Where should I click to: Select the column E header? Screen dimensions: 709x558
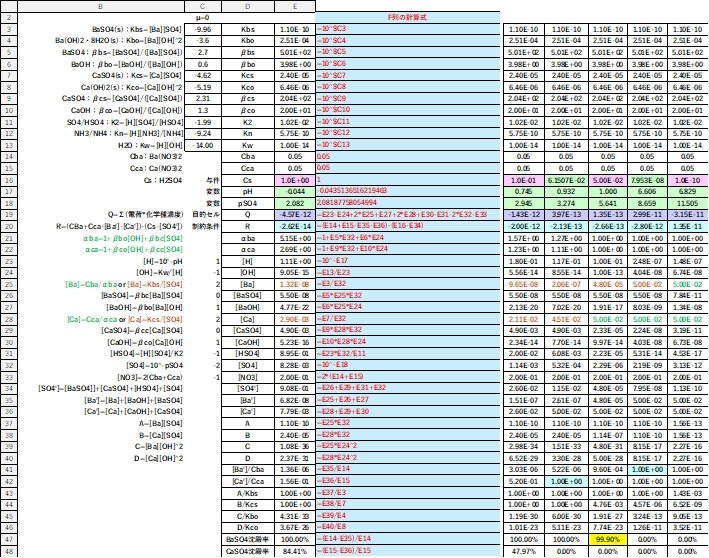coord(295,6)
